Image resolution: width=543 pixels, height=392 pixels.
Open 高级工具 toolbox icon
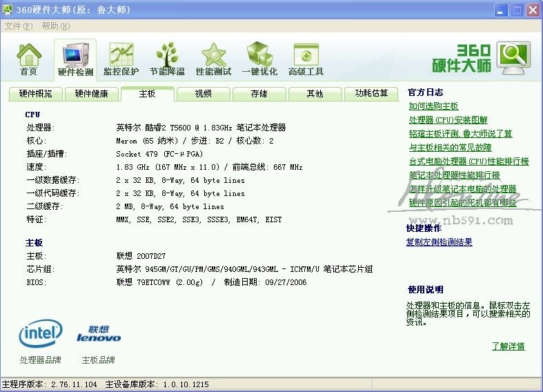coord(306,59)
